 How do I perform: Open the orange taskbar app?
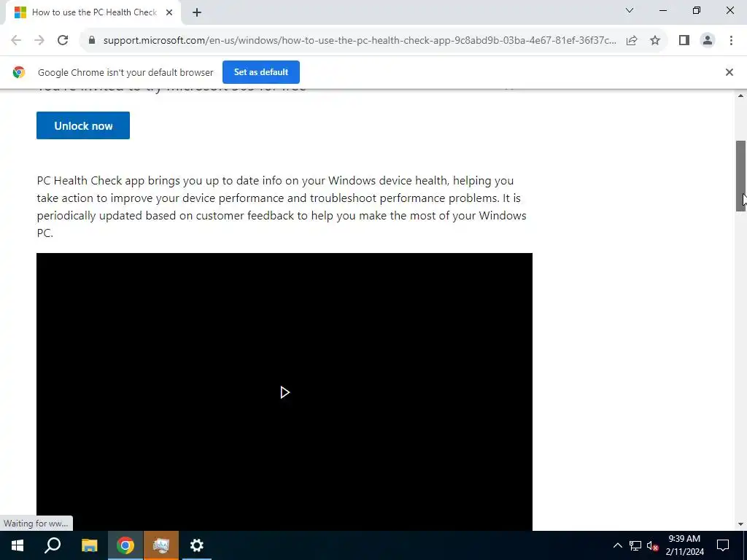coord(161,545)
